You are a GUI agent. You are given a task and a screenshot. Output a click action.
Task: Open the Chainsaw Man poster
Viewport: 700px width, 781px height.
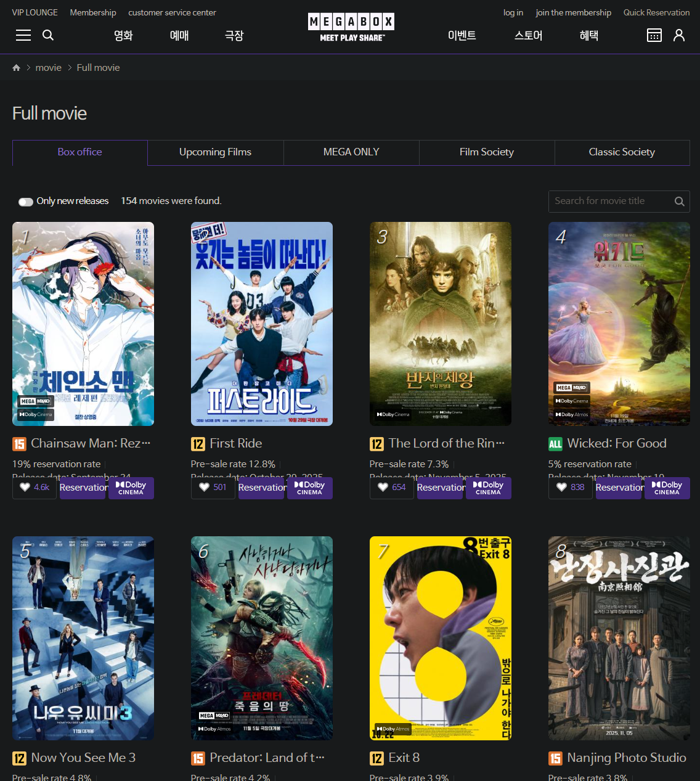[83, 324]
